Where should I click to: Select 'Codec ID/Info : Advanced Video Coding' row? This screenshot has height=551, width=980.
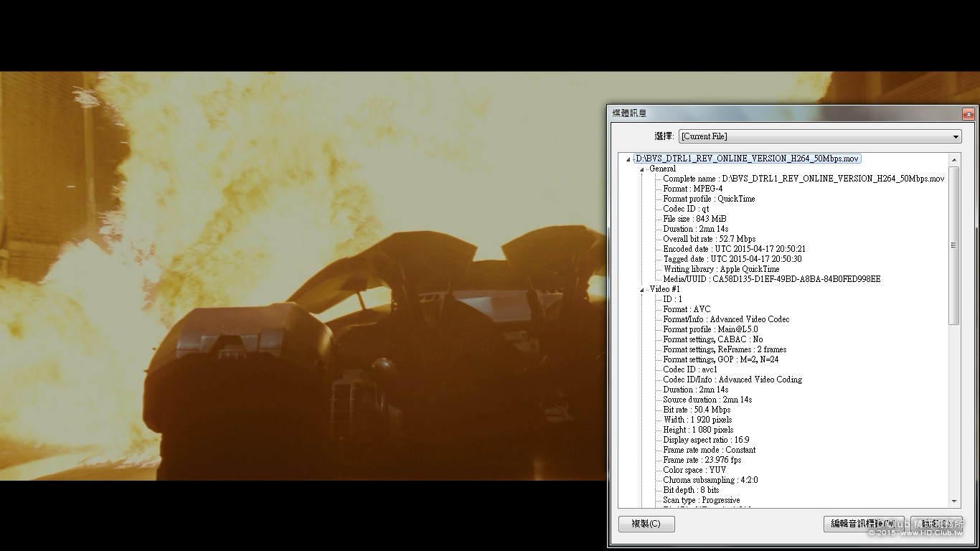pyautogui.click(x=732, y=380)
